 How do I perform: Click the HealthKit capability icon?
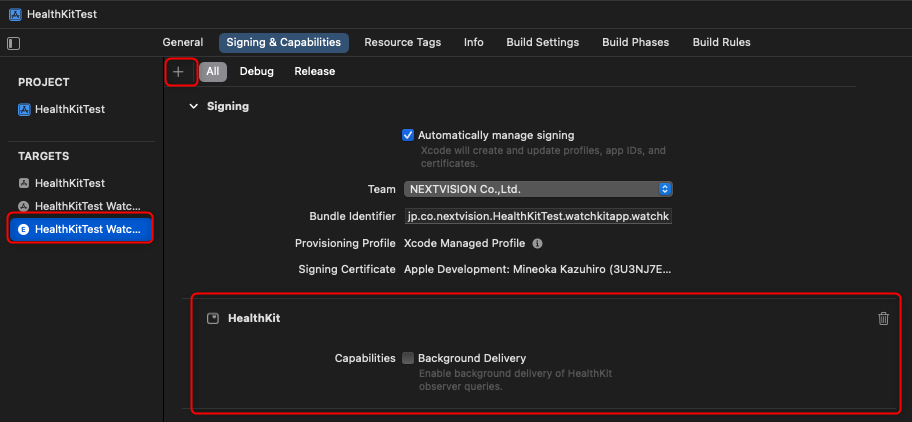tap(212, 318)
